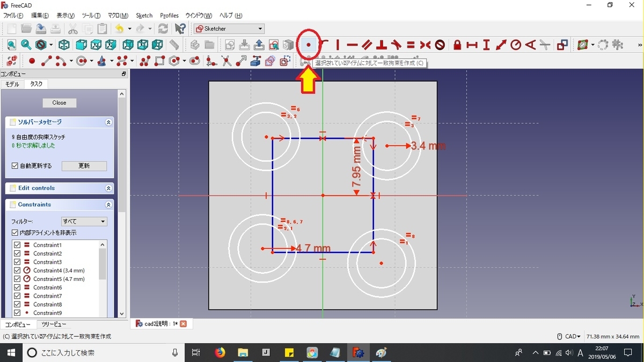Select the horizontal constraint tool
Image resolution: width=644 pixels, height=362 pixels.
coord(352,45)
